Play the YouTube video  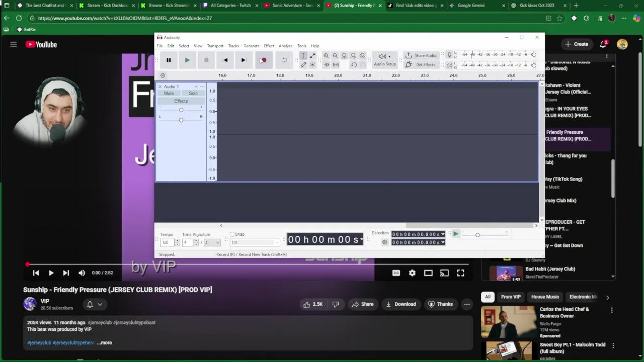click(51, 273)
